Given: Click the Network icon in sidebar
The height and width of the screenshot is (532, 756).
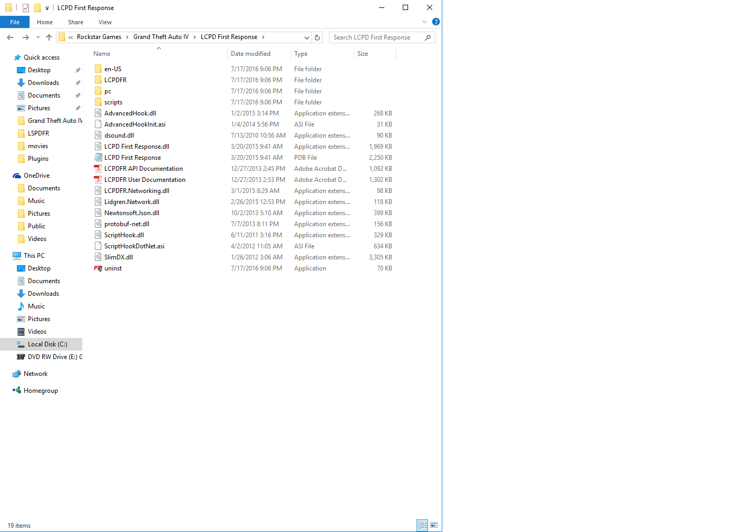Looking at the screenshot, I should tap(17, 374).
